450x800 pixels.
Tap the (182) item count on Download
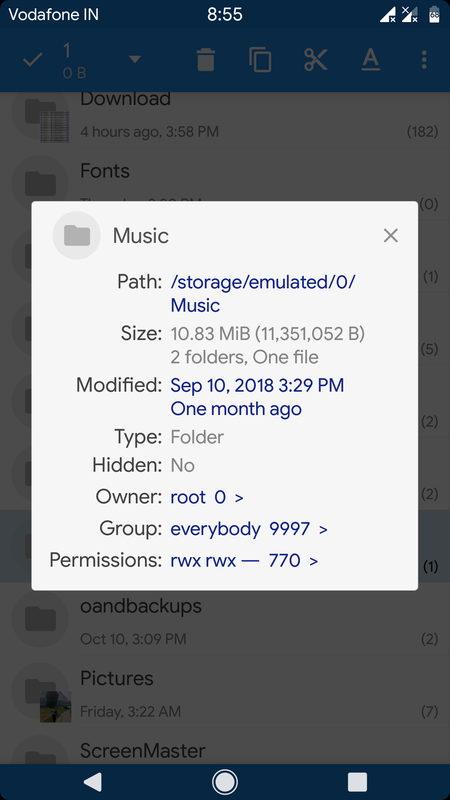pyautogui.click(x=422, y=132)
